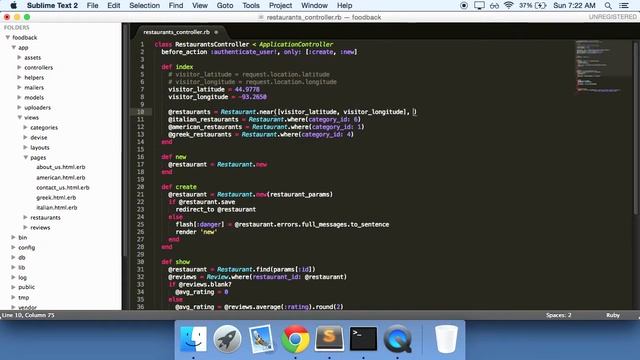Expand the reviews folder

pyautogui.click(x=25, y=227)
